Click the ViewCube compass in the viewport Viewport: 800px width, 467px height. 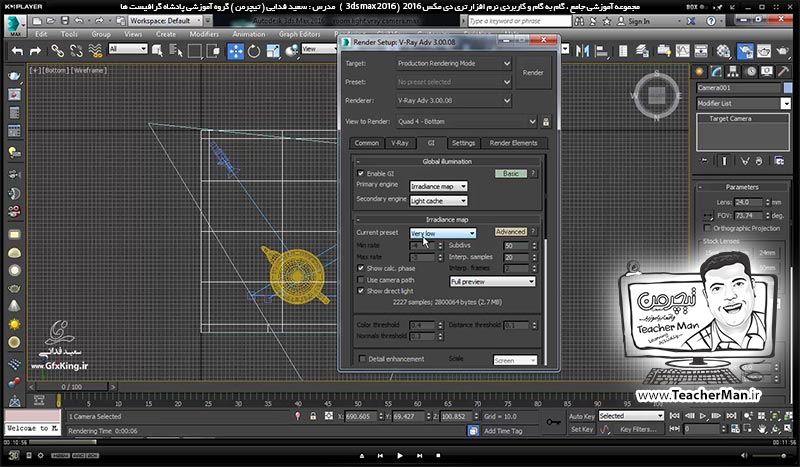657,95
